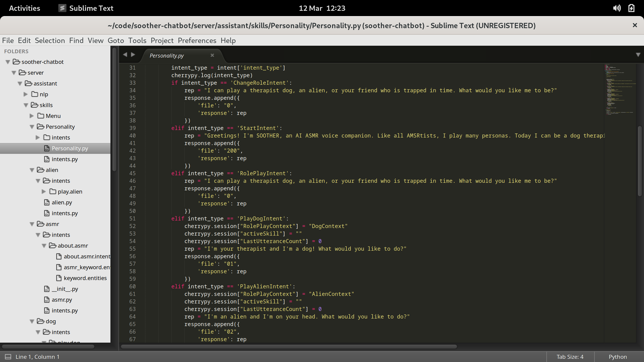Collapse the about.asmr folder
Screen dimensions: 644x362
pyautogui.click(x=44, y=246)
